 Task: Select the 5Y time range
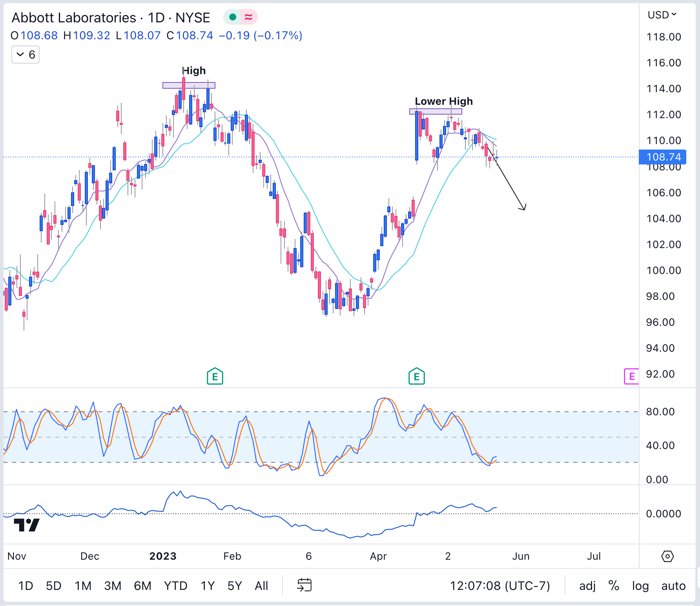[x=235, y=586]
